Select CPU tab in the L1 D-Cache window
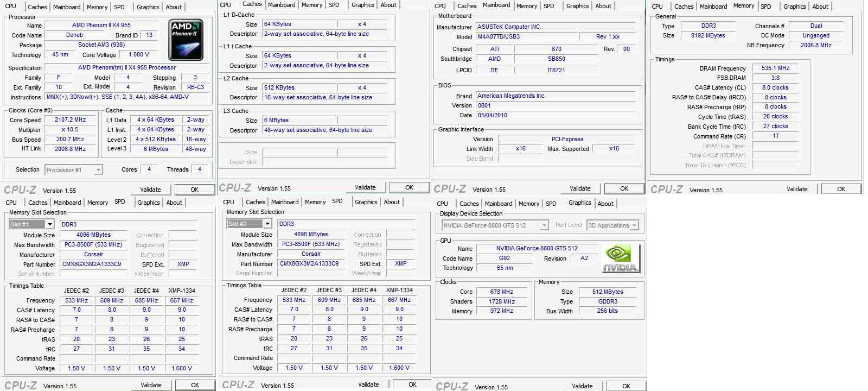The height and width of the screenshot is (391, 868). pos(226,5)
